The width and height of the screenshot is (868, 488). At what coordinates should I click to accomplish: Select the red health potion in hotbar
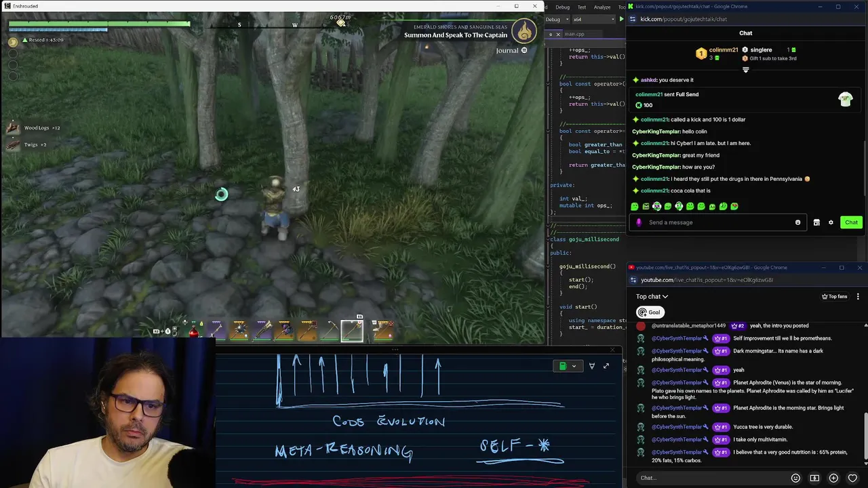[194, 331]
